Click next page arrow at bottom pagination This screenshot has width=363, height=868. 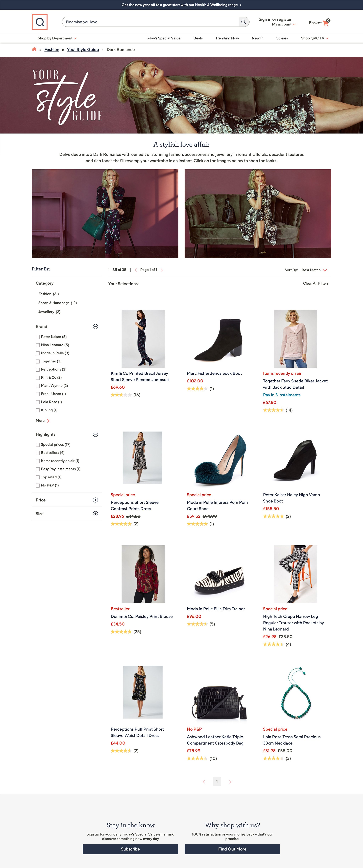(x=230, y=781)
